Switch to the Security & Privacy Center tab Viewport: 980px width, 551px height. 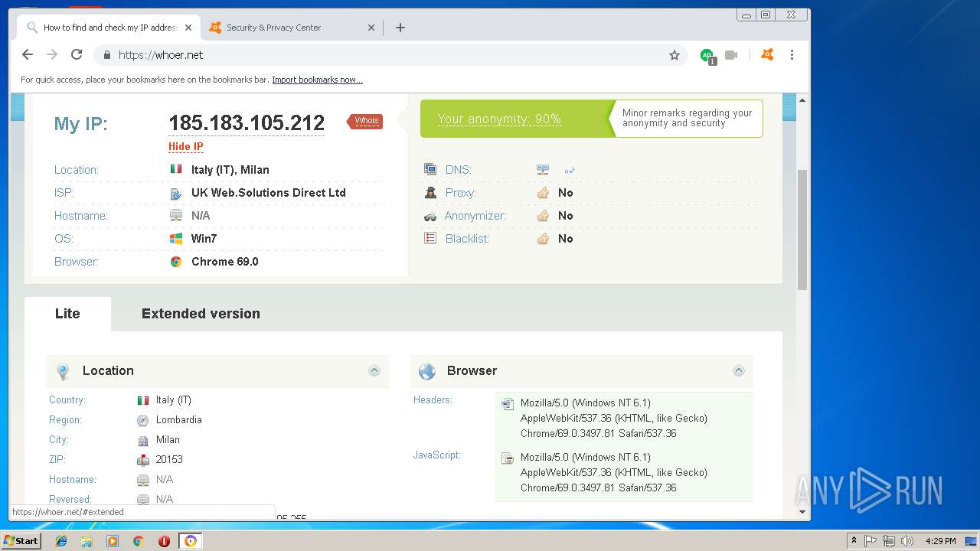289,28
